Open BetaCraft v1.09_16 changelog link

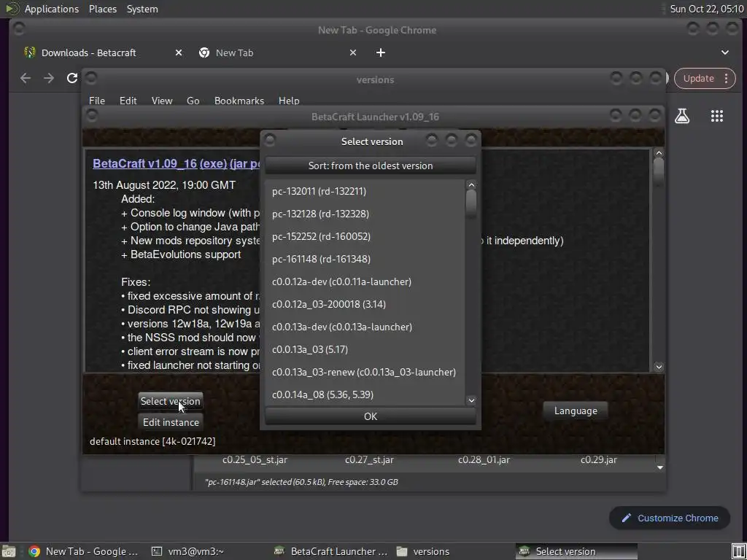[145, 163]
